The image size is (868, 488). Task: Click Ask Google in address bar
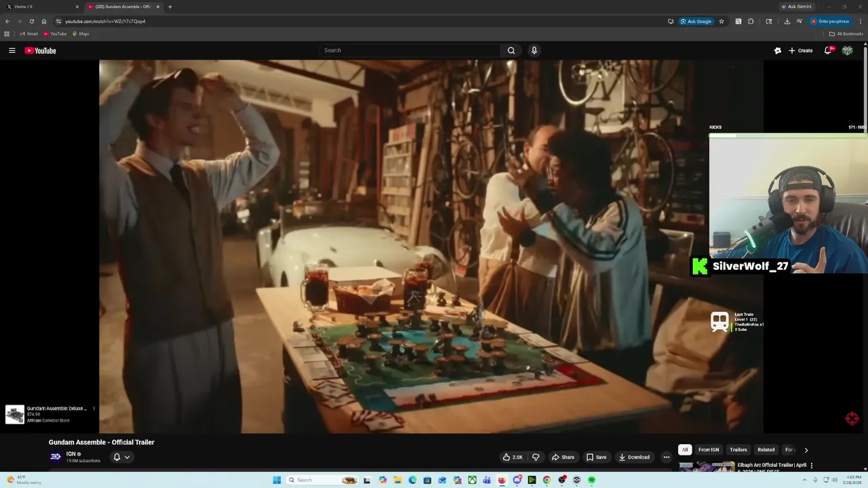point(696,21)
